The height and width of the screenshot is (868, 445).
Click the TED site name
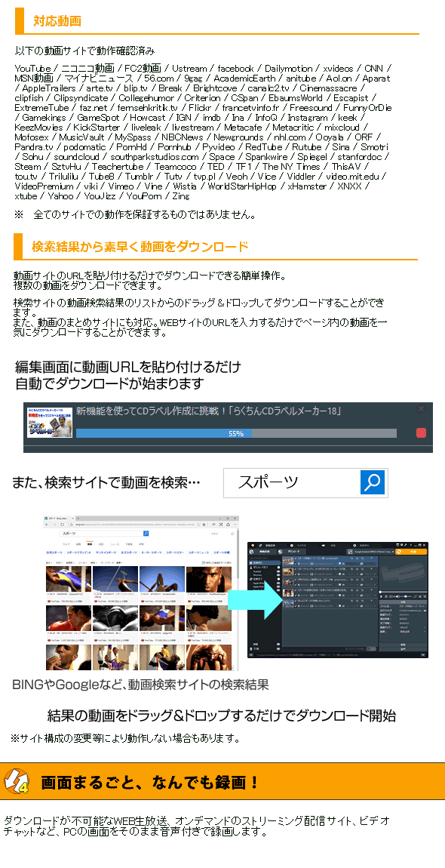pos(216,167)
